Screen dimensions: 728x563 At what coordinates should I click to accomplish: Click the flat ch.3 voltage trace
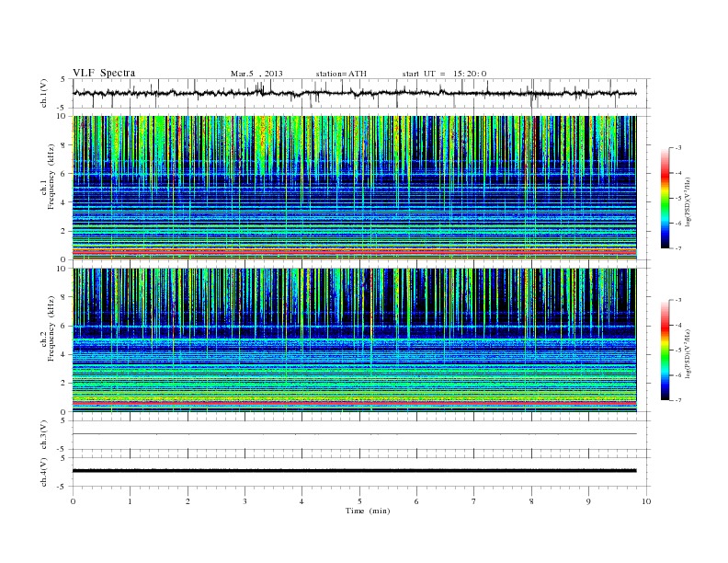pos(354,434)
